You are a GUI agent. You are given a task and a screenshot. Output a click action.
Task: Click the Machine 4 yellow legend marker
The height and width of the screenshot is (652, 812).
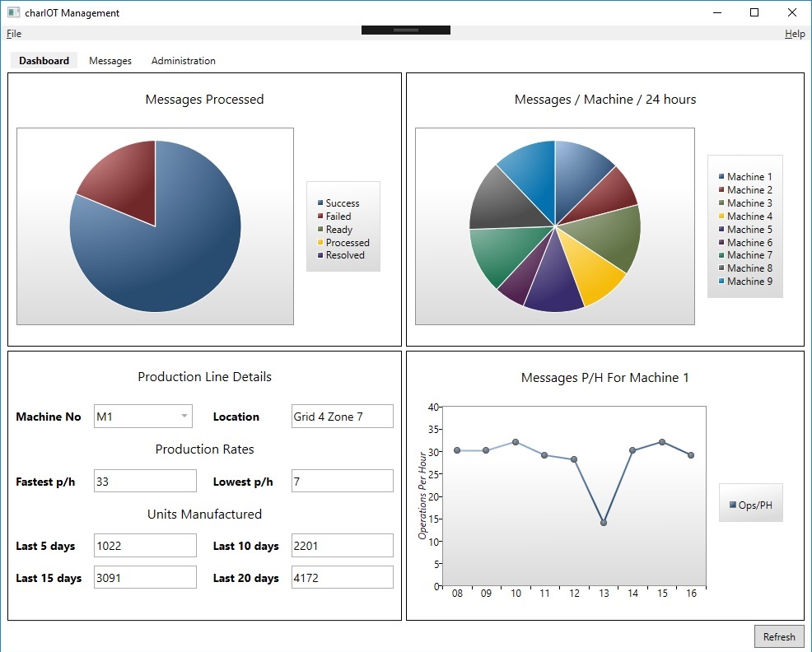[x=721, y=217]
